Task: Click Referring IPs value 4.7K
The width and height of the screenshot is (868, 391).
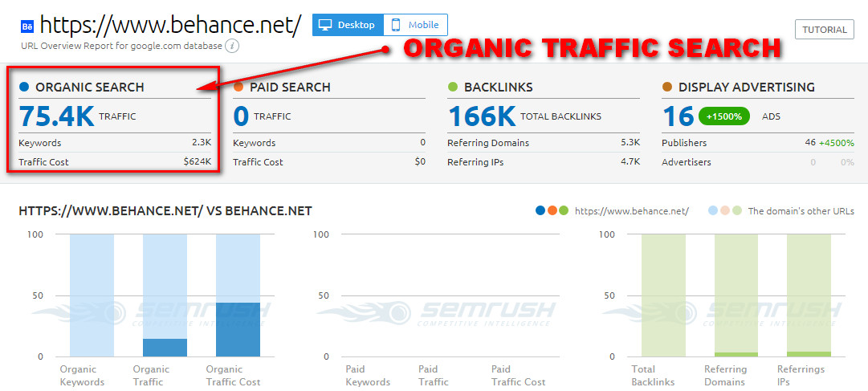Action: (x=630, y=161)
